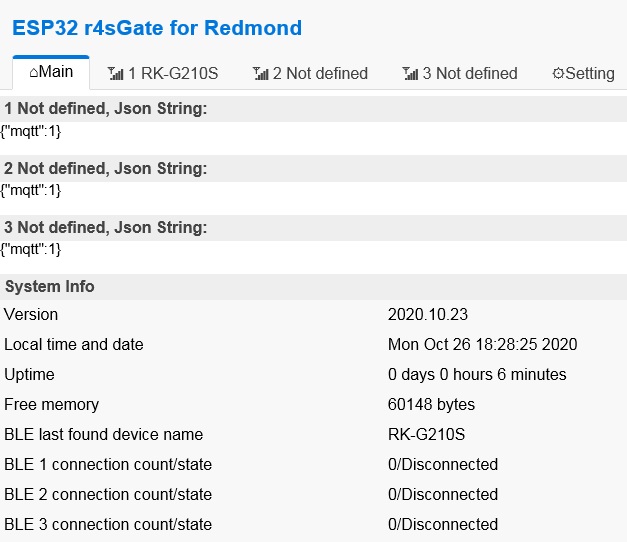Click the ESP32 r4sGate for Redmond title

point(157,28)
